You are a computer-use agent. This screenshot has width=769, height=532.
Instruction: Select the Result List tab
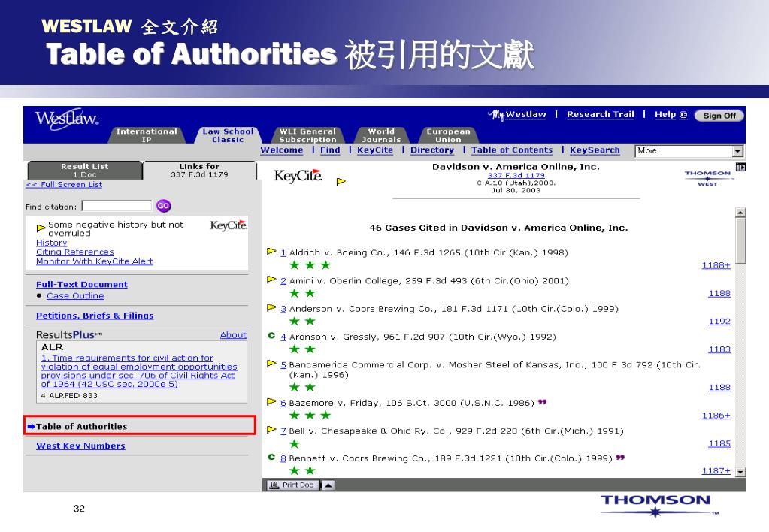point(85,170)
